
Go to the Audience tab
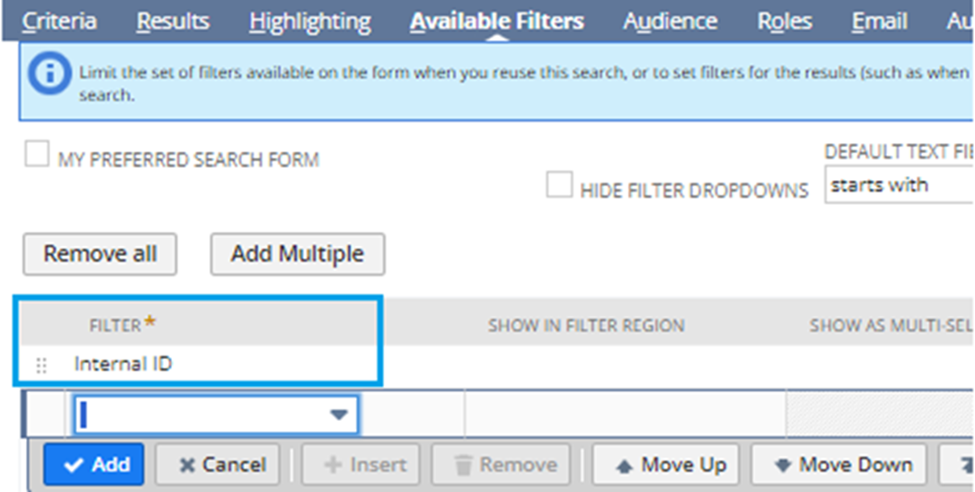click(x=670, y=22)
